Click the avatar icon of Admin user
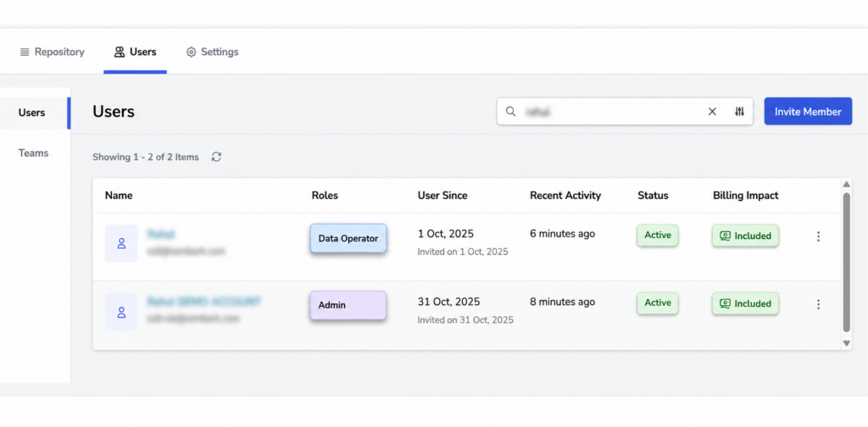The width and height of the screenshot is (868, 427). [x=121, y=312]
